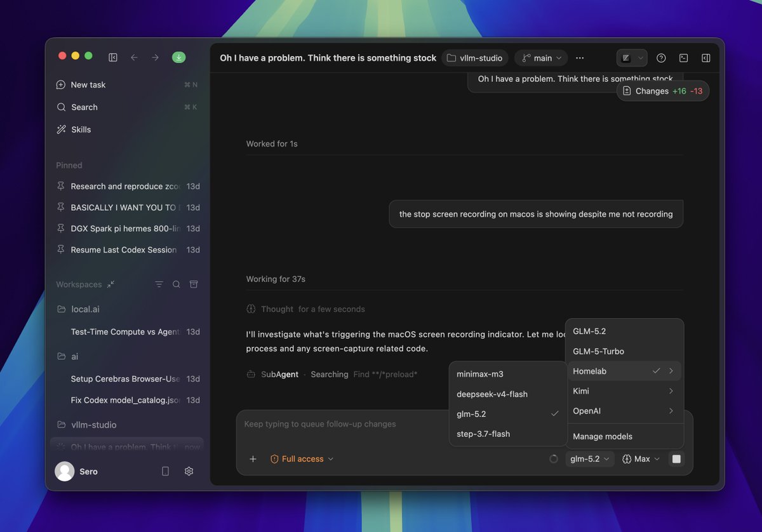
Task: Open the Full access permissions dropdown
Action: point(302,459)
